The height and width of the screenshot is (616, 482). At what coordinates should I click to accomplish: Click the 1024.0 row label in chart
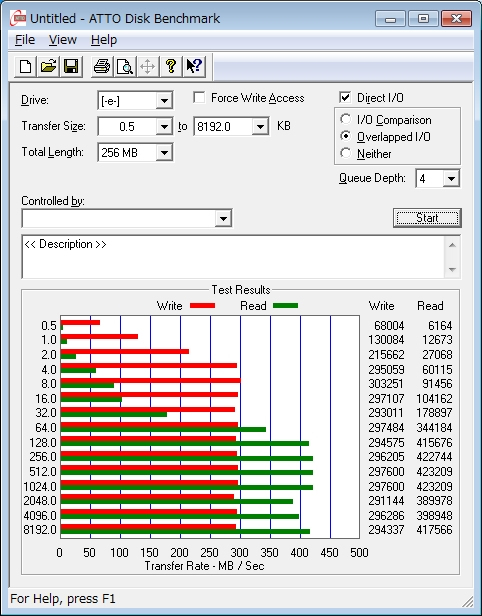(x=40, y=487)
